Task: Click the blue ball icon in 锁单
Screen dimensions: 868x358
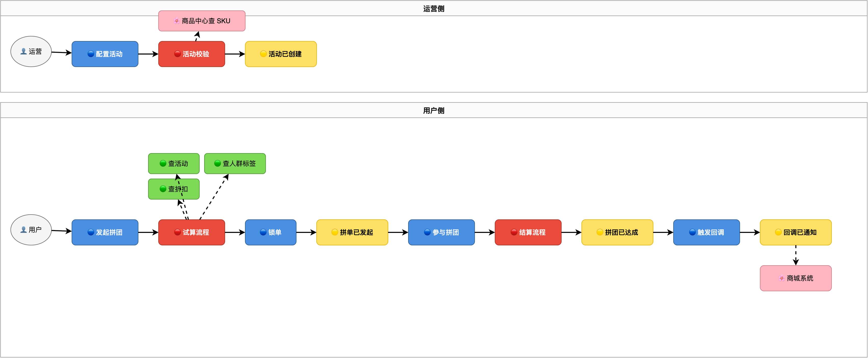Action: tap(263, 232)
